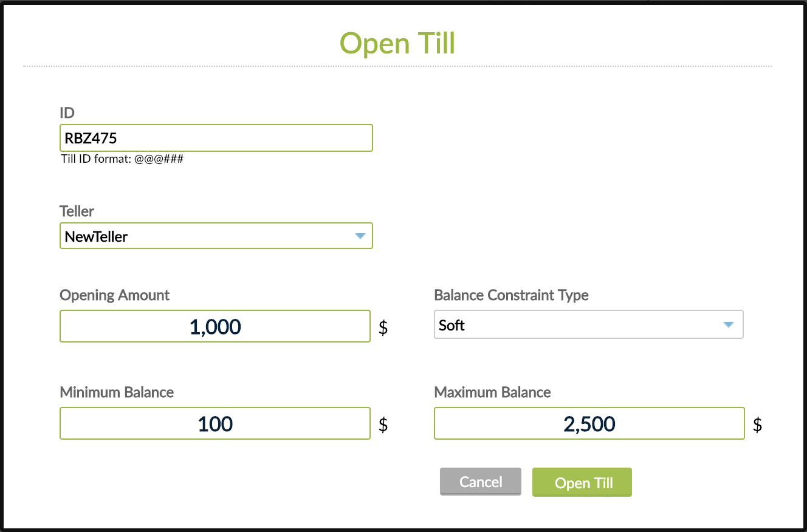Click inside the Opening Amount field
Viewport: 807px width, 532px height.
point(215,326)
